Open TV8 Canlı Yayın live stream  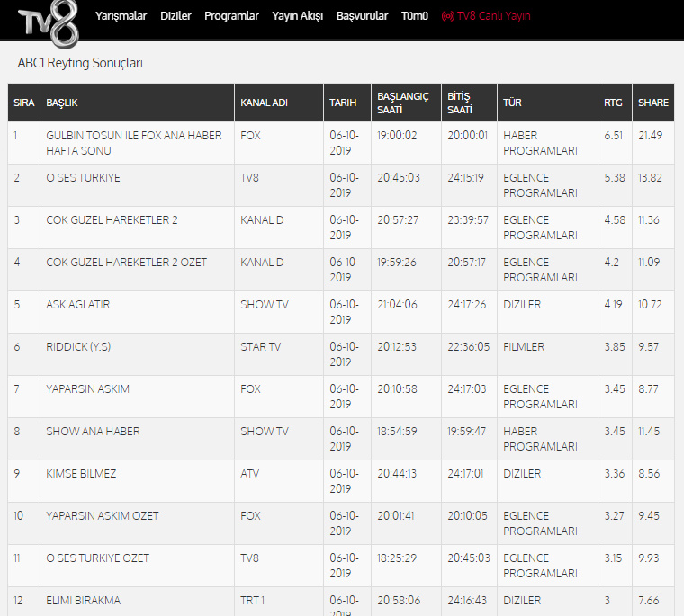pos(486,16)
